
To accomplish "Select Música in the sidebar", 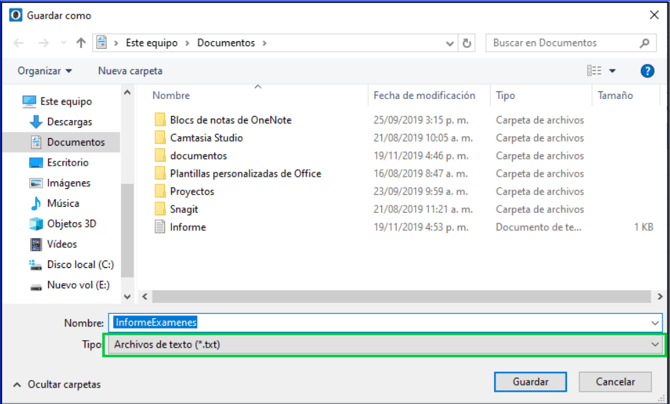I will coord(63,203).
